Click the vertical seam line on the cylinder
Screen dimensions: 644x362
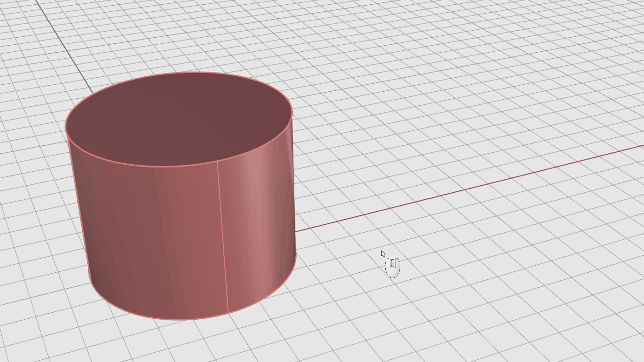(223, 235)
